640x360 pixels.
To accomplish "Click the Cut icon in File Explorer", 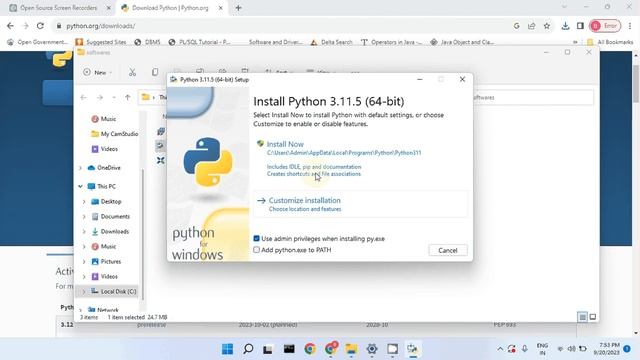I will 132,72.
